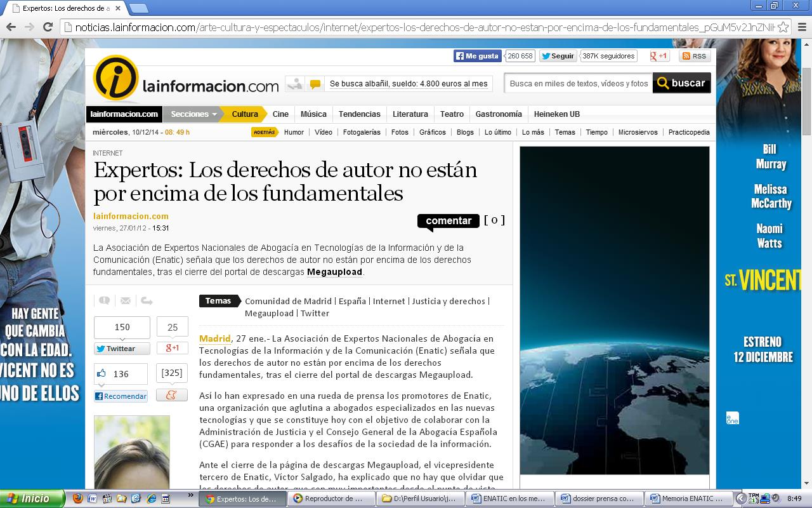Expand hidden system tray icons arrow
This screenshot has width=812, height=508.
tap(740, 498)
